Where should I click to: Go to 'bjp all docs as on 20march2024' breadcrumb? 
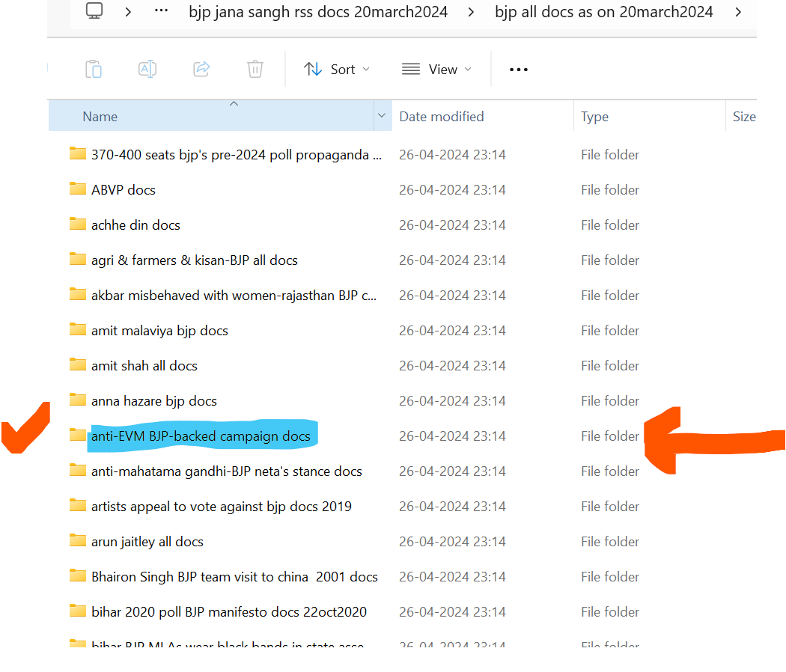pos(603,12)
